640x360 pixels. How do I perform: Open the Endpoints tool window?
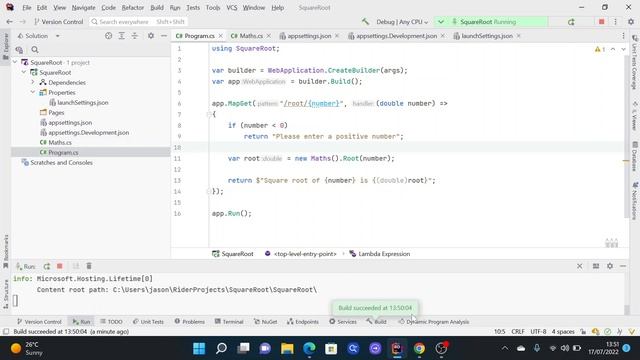pyautogui.click(x=302, y=322)
